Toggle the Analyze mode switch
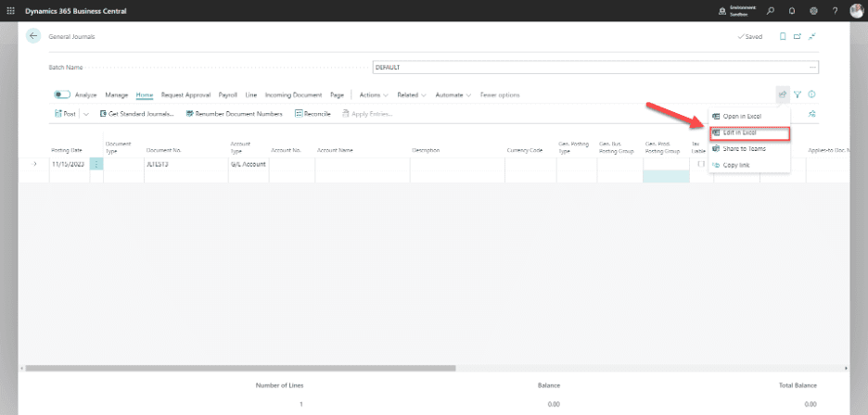The width and height of the screenshot is (868, 415). click(x=62, y=94)
